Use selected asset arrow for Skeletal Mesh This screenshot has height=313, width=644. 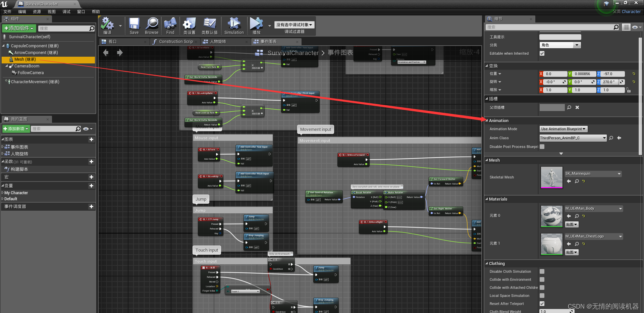pos(569,181)
